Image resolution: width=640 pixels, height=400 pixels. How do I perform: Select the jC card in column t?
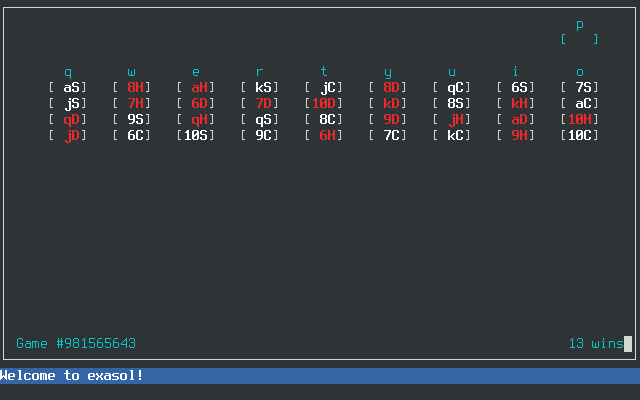click(x=324, y=87)
